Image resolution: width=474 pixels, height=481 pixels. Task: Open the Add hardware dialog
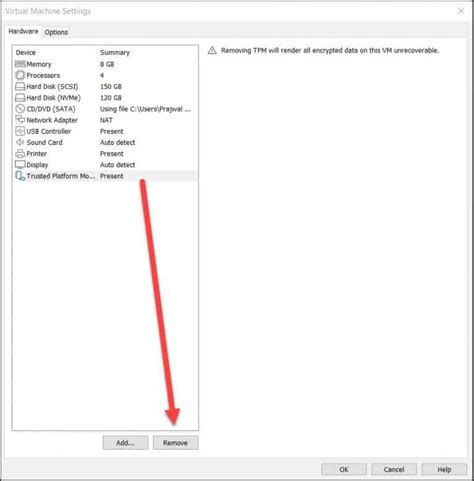[125, 443]
